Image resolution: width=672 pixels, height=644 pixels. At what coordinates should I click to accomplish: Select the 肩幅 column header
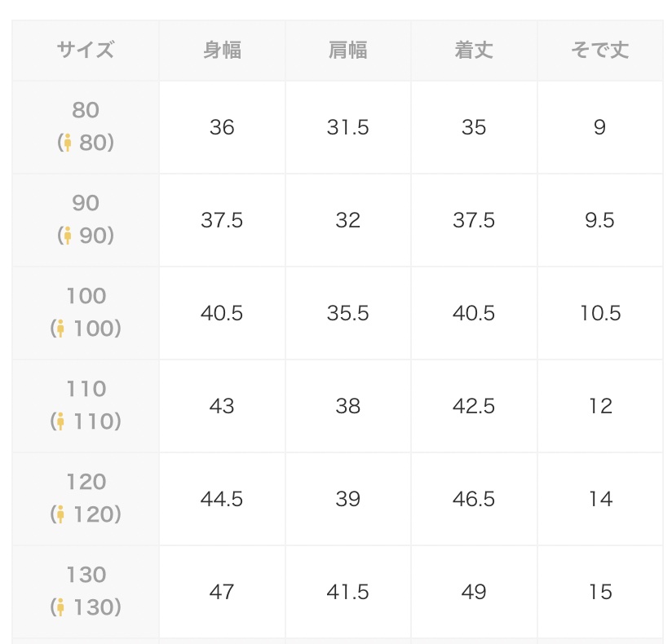348,50
